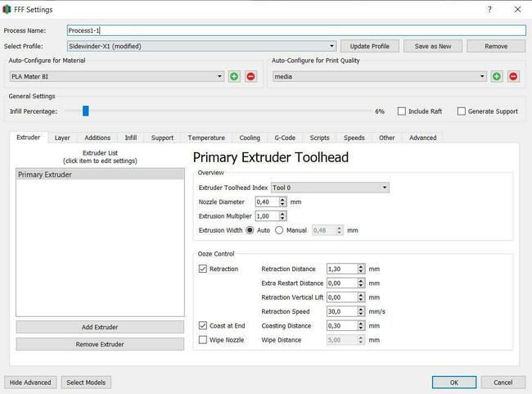The image size is (532, 394).
Task: Open the G-Code tab
Action: point(285,138)
